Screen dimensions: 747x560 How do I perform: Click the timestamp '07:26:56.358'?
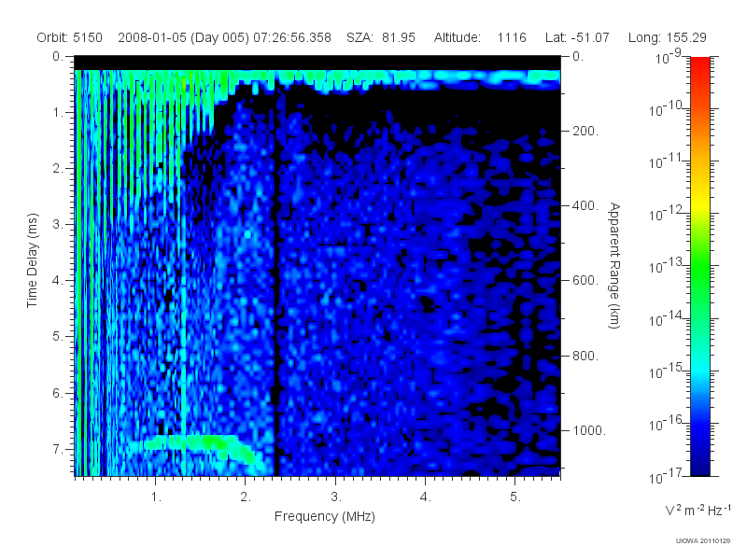pyautogui.click(x=292, y=37)
